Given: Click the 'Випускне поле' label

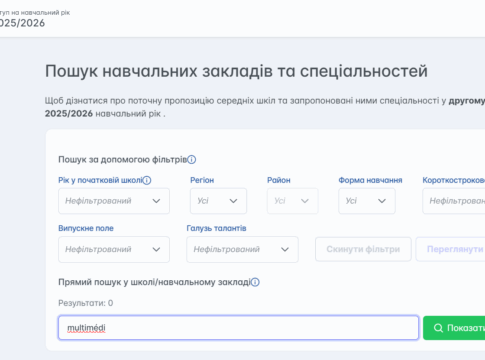Looking at the screenshot, I should [86, 228].
